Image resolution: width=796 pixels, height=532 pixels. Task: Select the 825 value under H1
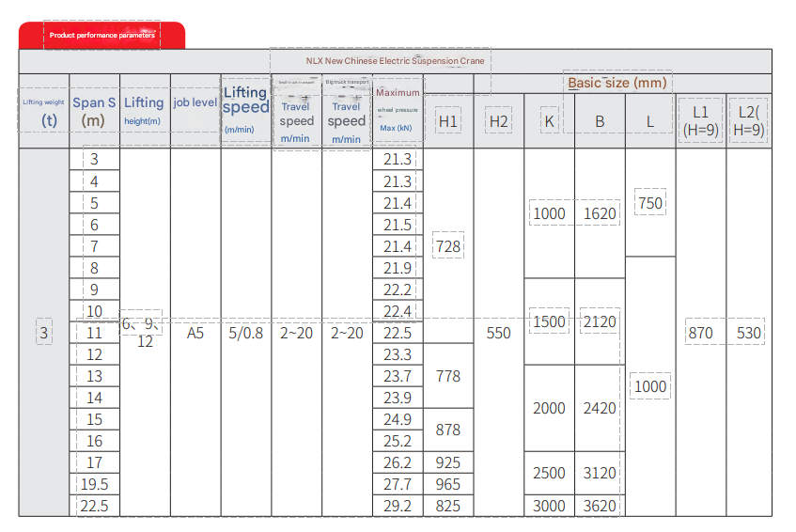click(x=447, y=506)
